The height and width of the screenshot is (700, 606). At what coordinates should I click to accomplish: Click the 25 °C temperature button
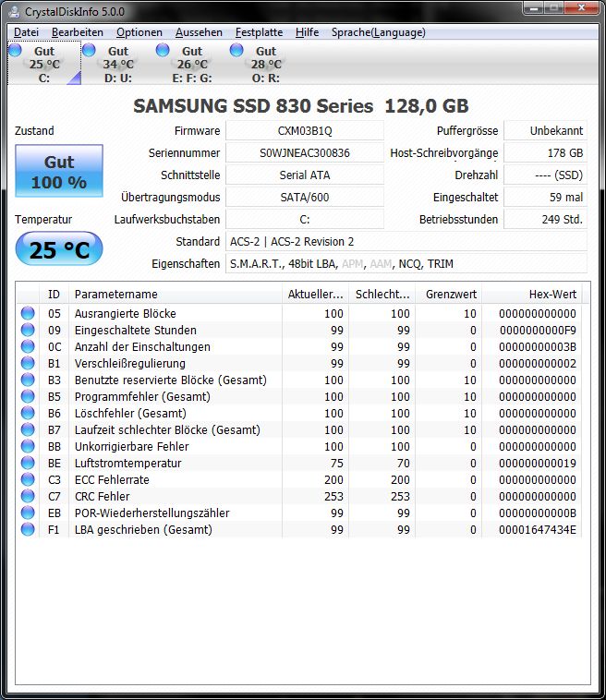pos(59,248)
